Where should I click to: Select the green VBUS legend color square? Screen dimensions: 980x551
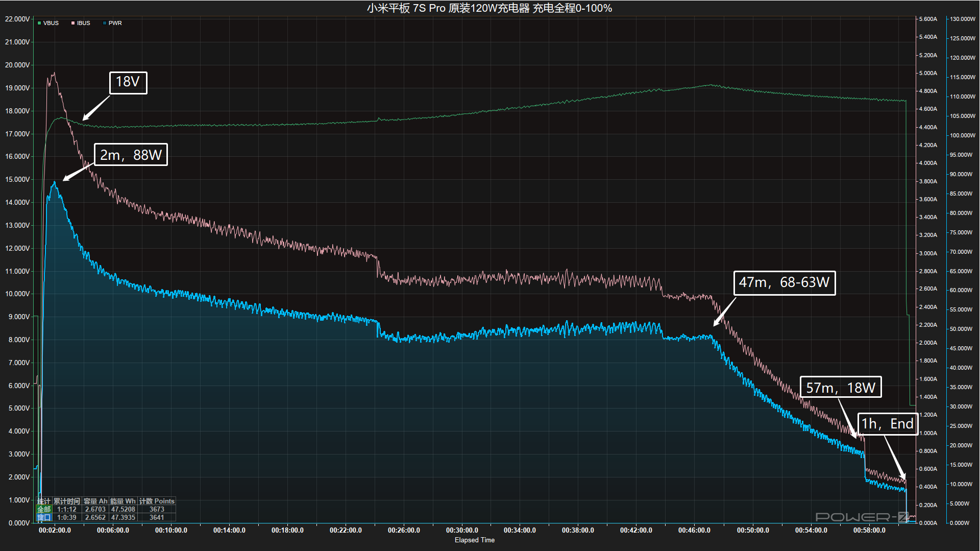pyautogui.click(x=39, y=23)
